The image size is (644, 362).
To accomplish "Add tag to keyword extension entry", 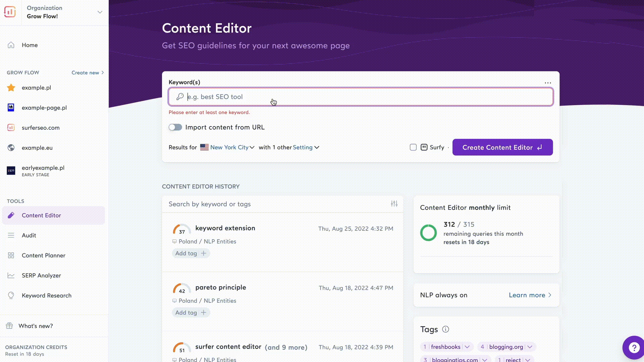I will point(191,253).
